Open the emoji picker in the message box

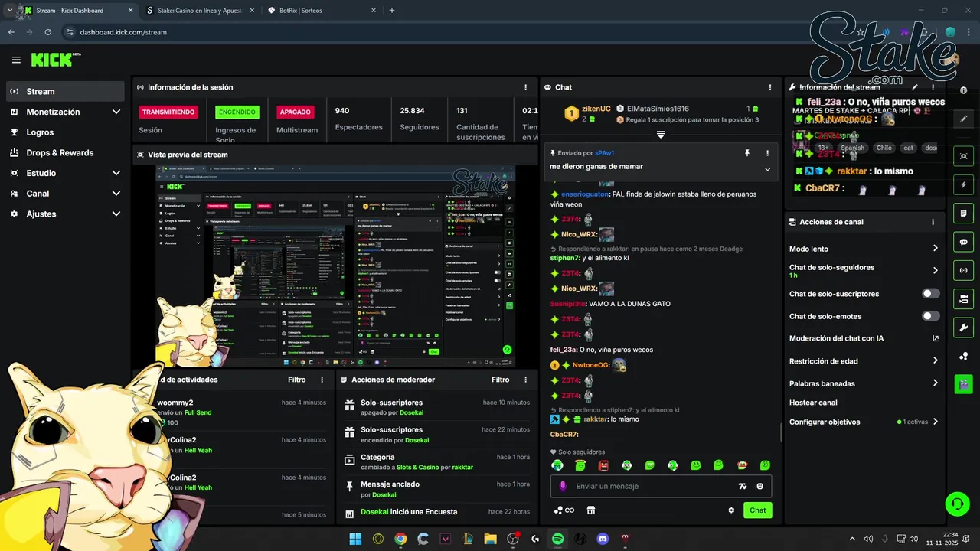coord(760,486)
